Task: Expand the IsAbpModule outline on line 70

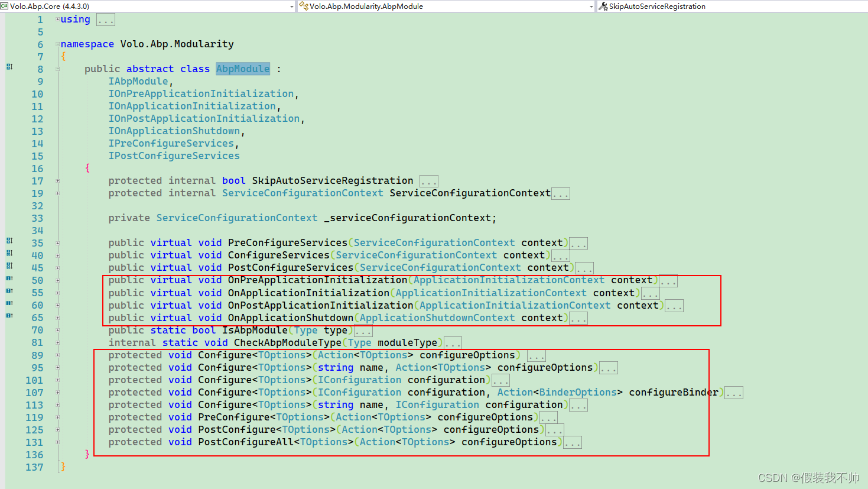Action: coord(58,330)
